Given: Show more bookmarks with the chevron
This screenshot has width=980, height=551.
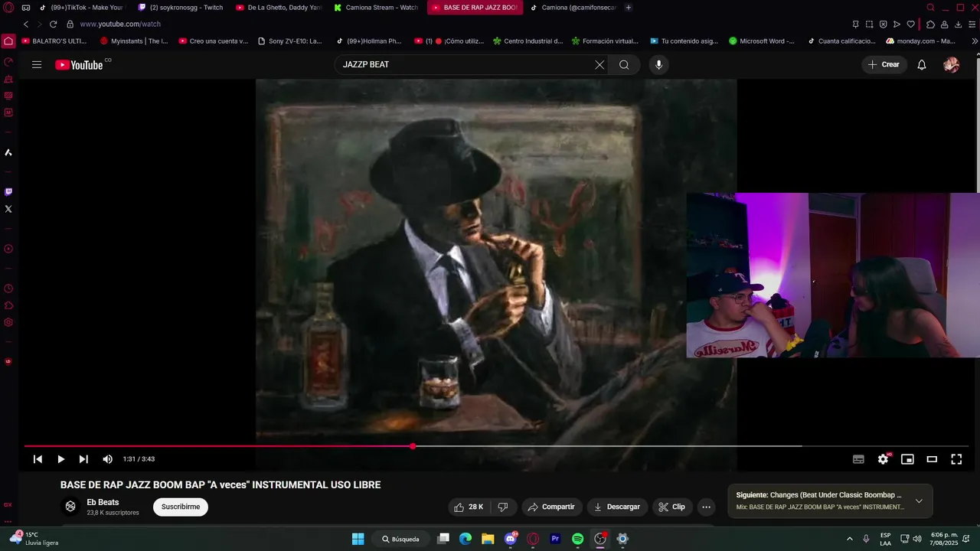Looking at the screenshot, I should pos(974,41).
